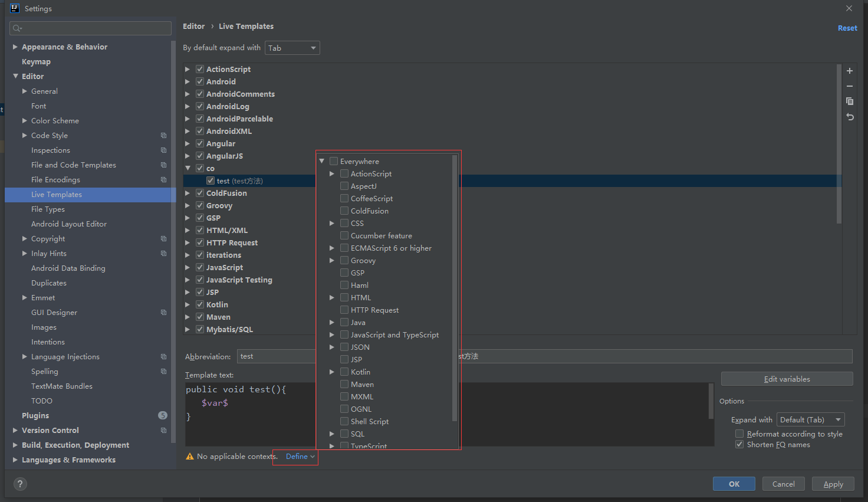Click the remove template minus icon
Image resolution: width=868 pixels, height=502 pixels.
tap(850, 86)
